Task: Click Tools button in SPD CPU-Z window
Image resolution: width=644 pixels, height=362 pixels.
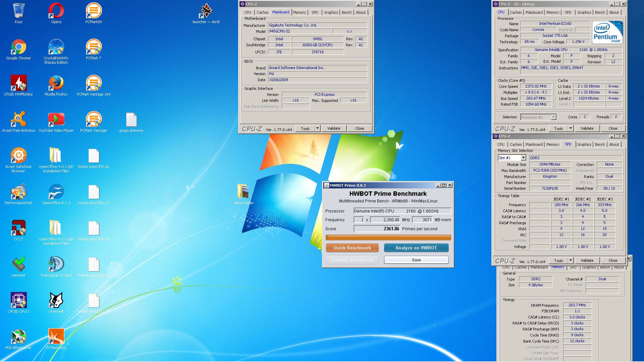Action: (x=558, y=260)
